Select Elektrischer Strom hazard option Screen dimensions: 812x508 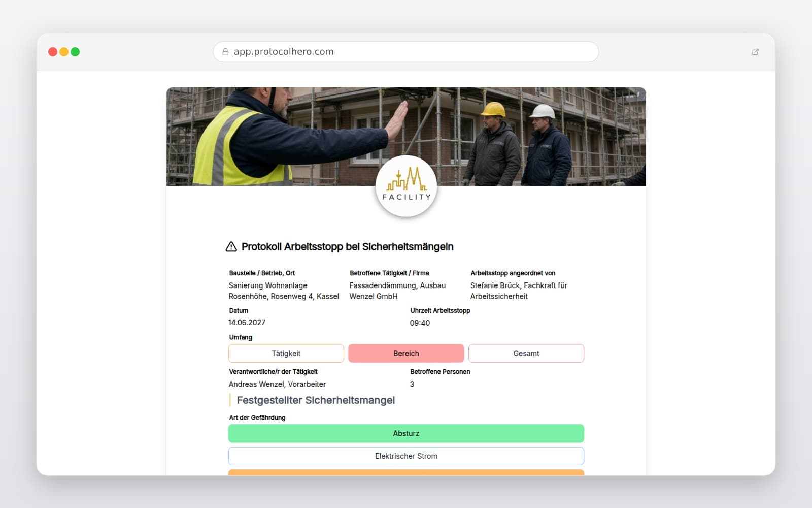tap(406, 456)
